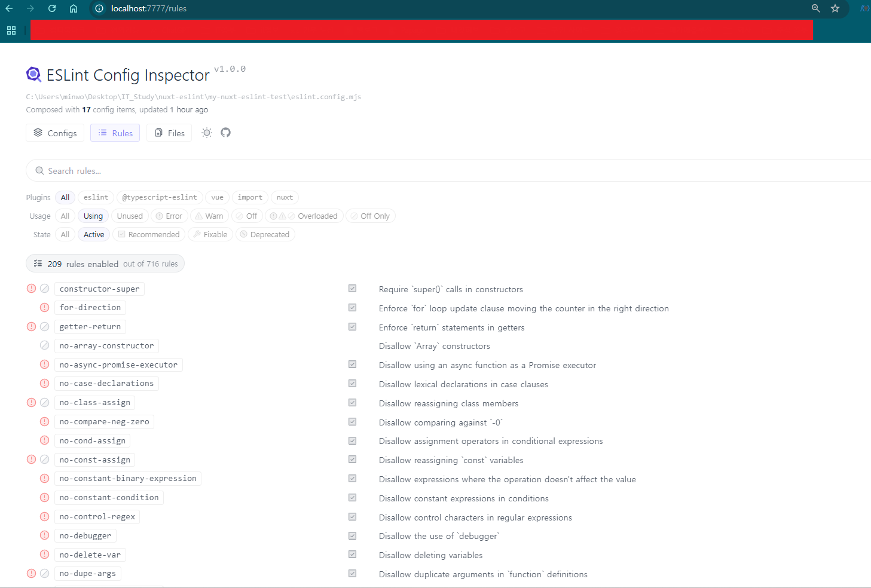This screenshot has height=588, width=871.
Task: Switch to the Files tab
Action: point(169,133)
